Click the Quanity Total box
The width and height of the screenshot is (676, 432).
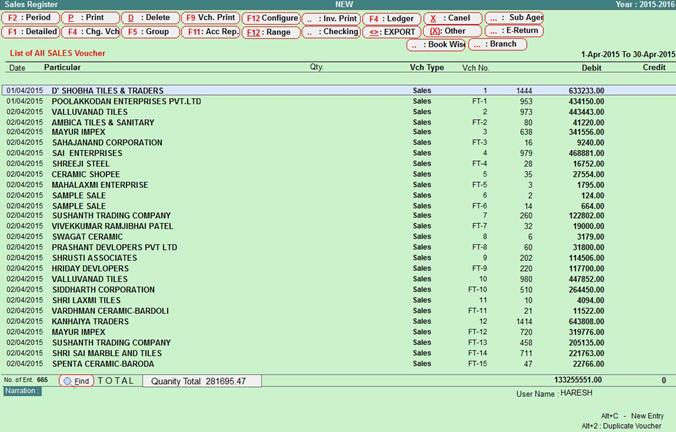click(202, 381)
